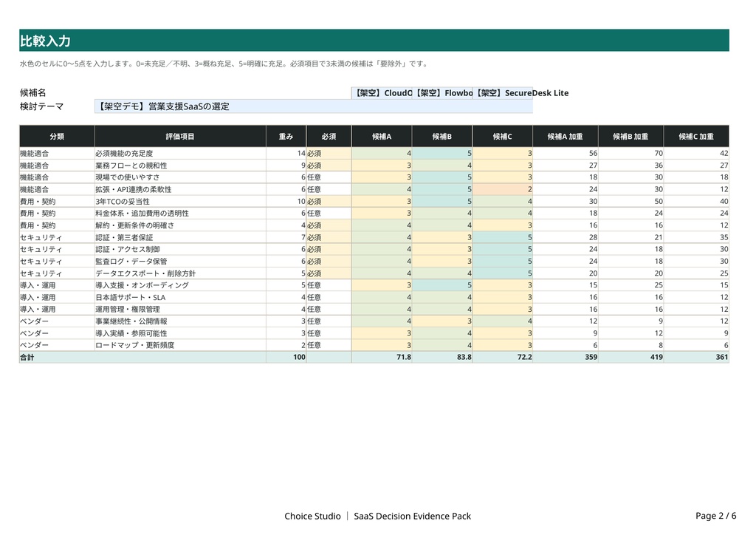Screen dimensions: 756x535
Task: Click the 候補C score column header
Action: click(502, 137)
